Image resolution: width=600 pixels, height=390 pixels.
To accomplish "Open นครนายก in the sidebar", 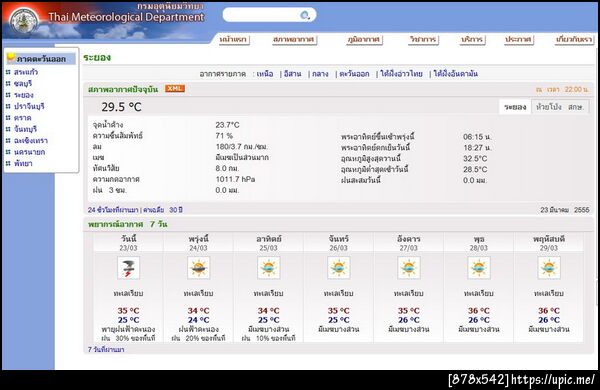I will (x=29, y=152).
